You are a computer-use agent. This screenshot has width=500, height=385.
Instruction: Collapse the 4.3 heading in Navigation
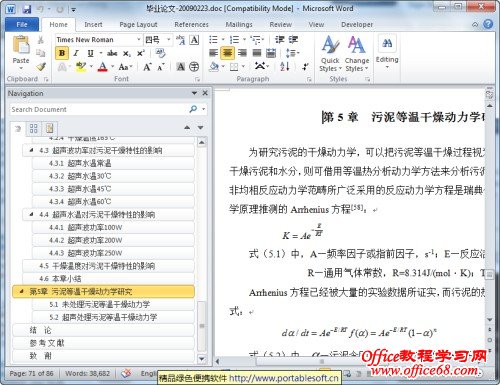(x=31, y=150)
